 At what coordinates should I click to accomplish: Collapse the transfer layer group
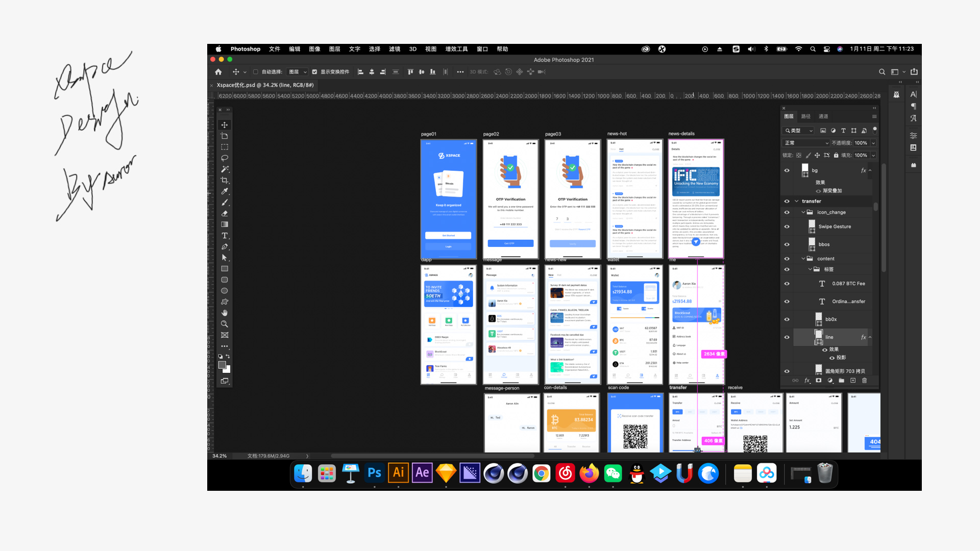[x=796, y=201]
